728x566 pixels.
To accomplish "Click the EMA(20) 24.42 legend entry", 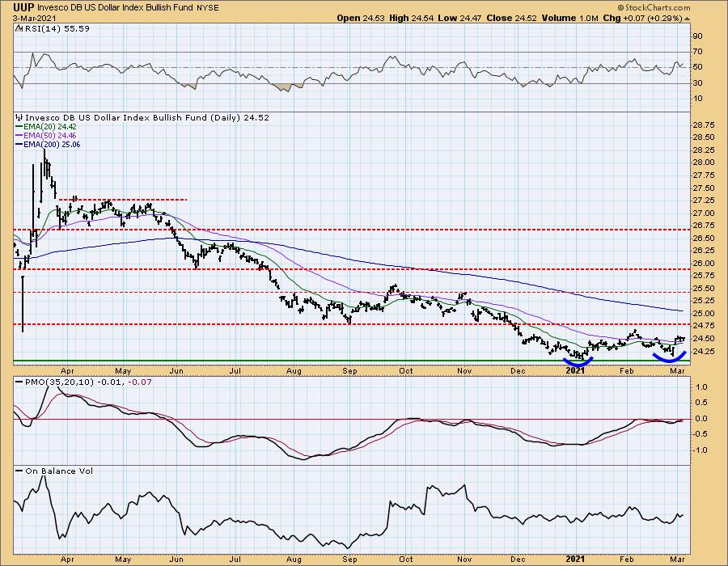I will pos(46,127).
